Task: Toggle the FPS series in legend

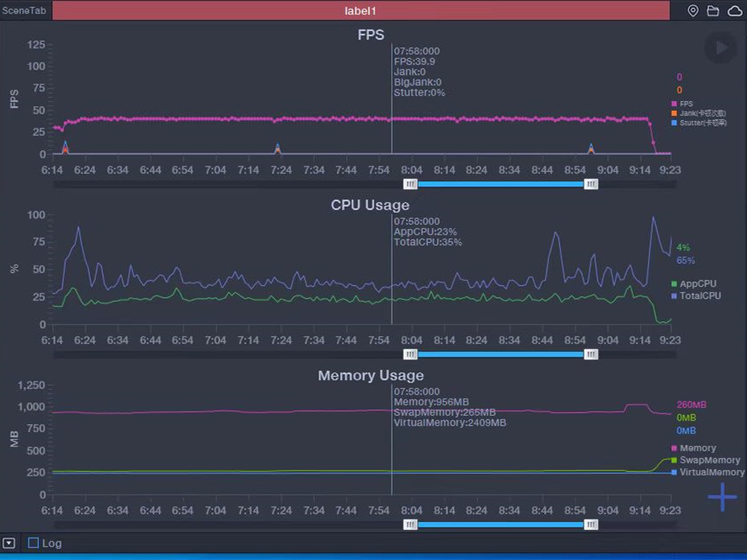Action: tap(686, 104)
